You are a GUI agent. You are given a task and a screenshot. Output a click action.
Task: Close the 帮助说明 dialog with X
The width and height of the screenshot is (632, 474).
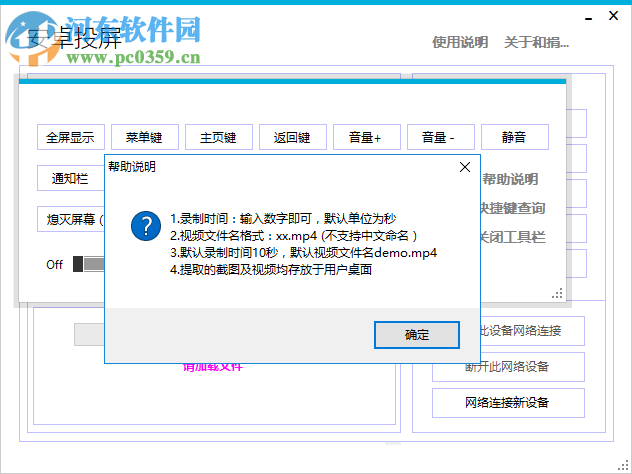tap(465, 167)
